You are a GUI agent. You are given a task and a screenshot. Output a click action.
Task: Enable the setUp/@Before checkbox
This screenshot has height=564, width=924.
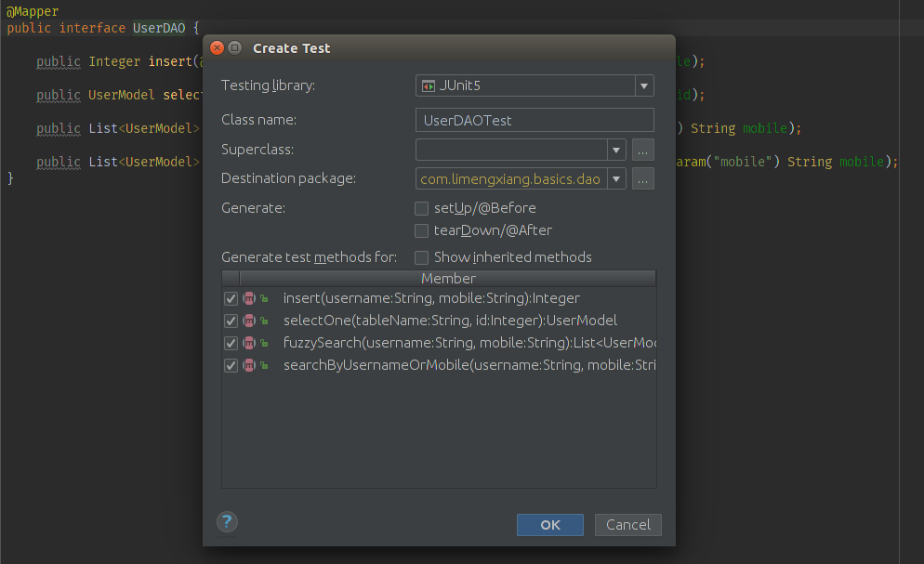tap(422, 208)
